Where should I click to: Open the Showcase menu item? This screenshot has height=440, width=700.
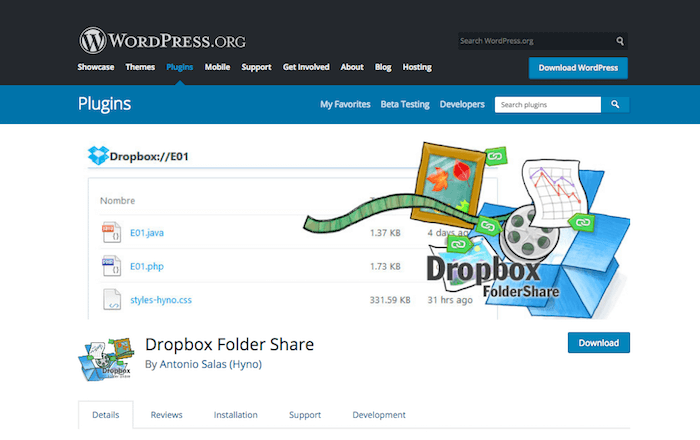pos(96,67)
